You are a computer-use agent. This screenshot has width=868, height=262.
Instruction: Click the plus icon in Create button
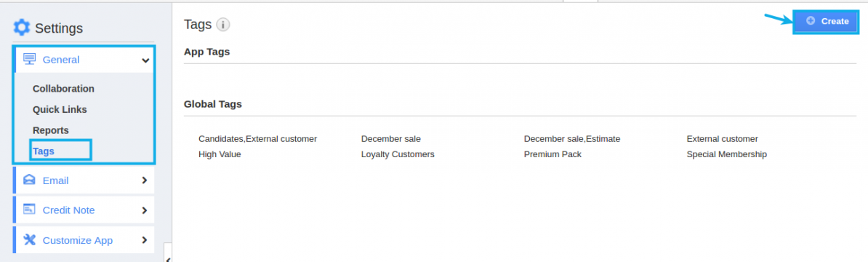click(811, 21)
